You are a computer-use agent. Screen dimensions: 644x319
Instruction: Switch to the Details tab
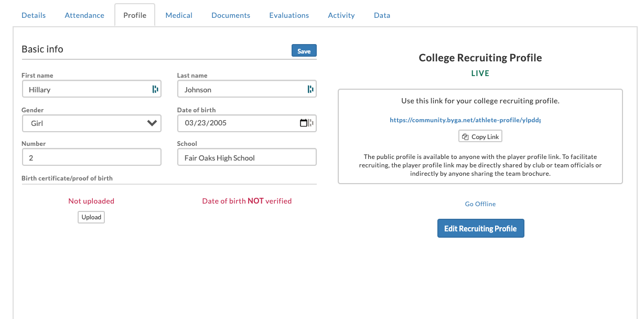[x=34, y=15]
